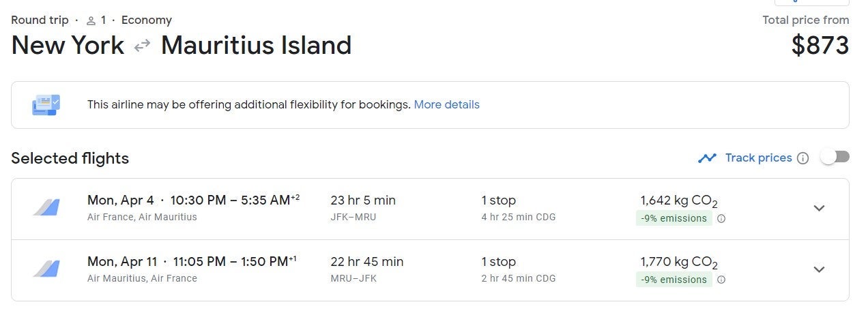Open emissions info for the 1,770 kg flight

tap(721, 280)
